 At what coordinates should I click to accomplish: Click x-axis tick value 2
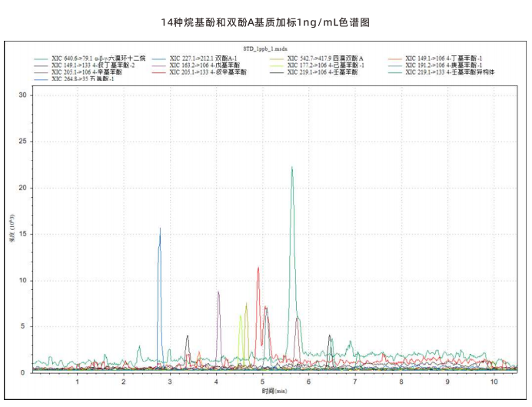click(x=124, y=382)
